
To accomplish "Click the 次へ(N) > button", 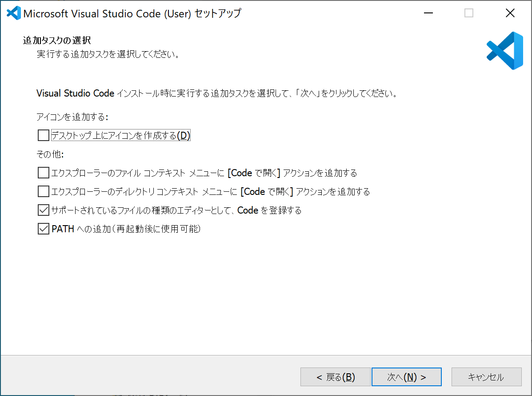I will point(407,377).
